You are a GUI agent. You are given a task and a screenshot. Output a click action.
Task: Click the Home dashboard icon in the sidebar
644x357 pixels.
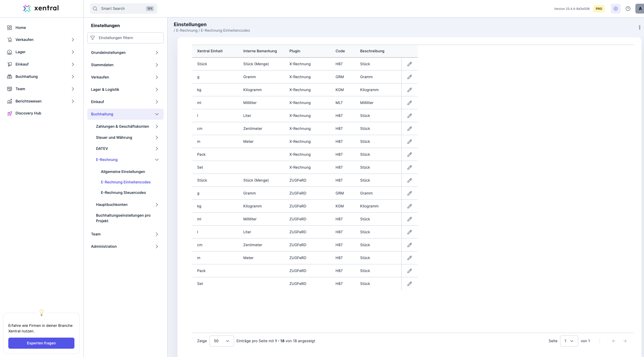[x=10, y=28]
